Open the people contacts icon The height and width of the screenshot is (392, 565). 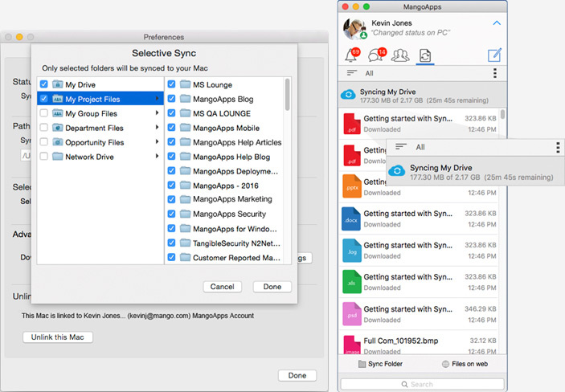coord(400,55)
